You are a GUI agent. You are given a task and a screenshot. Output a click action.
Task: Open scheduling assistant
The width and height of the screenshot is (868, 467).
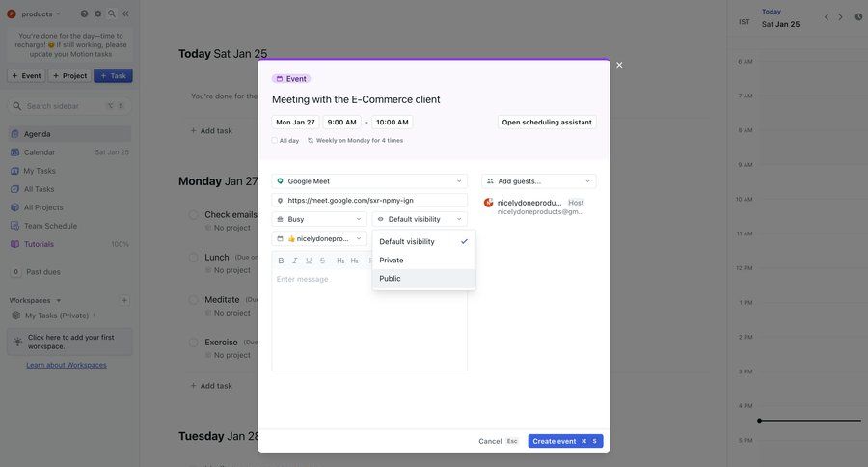point(547,123)
